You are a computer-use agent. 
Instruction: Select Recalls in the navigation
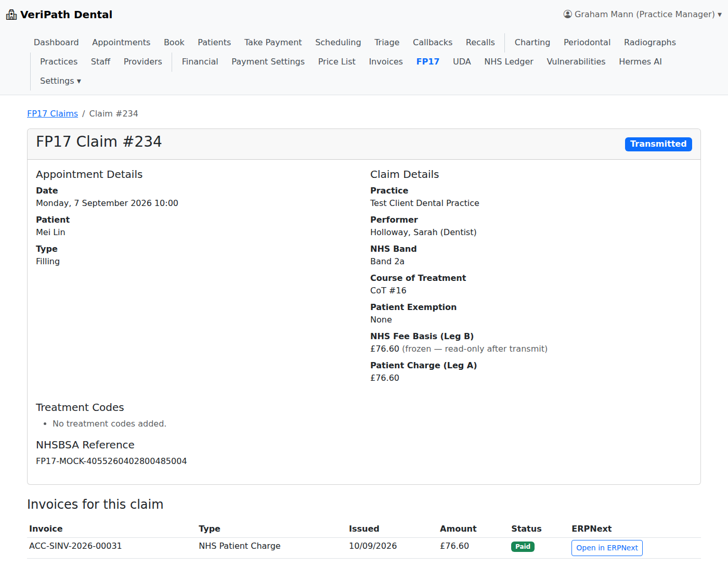point(480,42)
